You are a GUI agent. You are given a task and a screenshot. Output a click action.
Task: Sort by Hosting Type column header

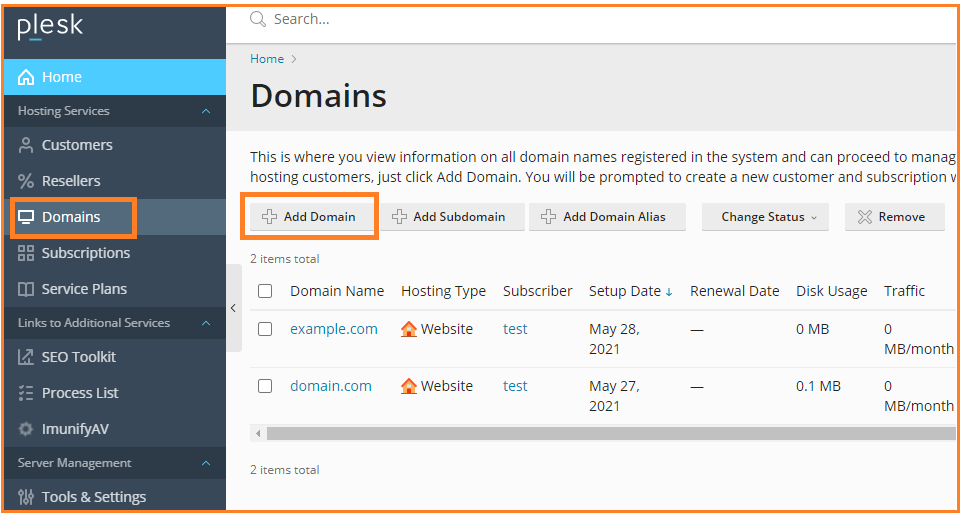pyautogui.click(x=443, y=291)
